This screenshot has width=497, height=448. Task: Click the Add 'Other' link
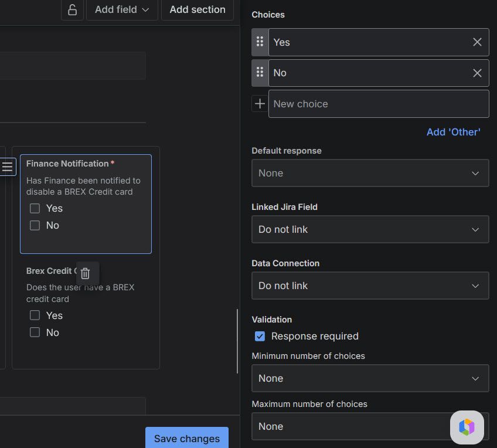click(x=453, y=132)
